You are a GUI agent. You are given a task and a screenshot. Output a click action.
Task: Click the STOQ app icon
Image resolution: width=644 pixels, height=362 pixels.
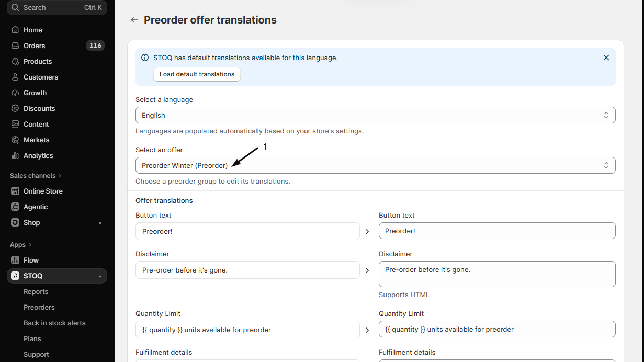pos(15,276)
